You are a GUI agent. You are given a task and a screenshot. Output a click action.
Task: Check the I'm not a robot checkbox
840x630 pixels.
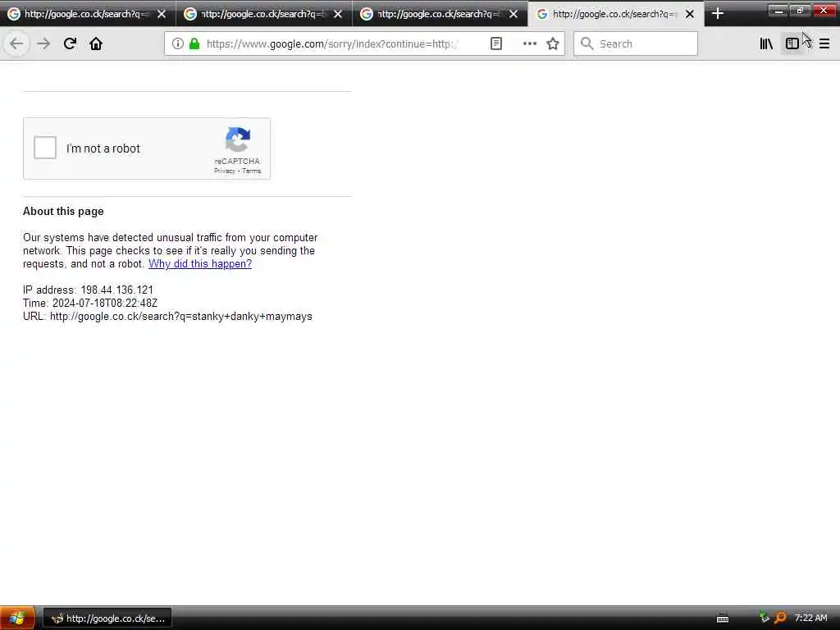click(45, 148)
